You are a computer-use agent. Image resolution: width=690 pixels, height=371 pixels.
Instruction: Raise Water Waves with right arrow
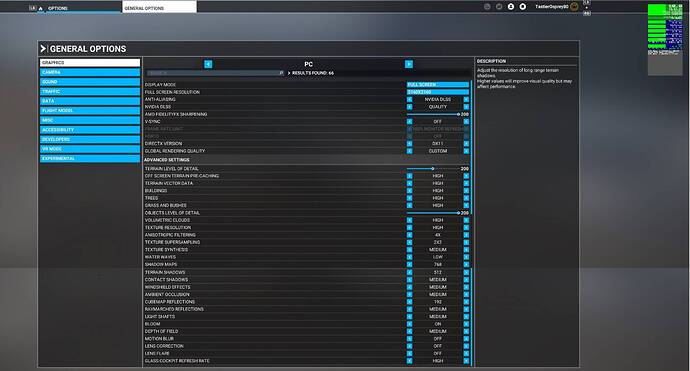tap(466, 257)
